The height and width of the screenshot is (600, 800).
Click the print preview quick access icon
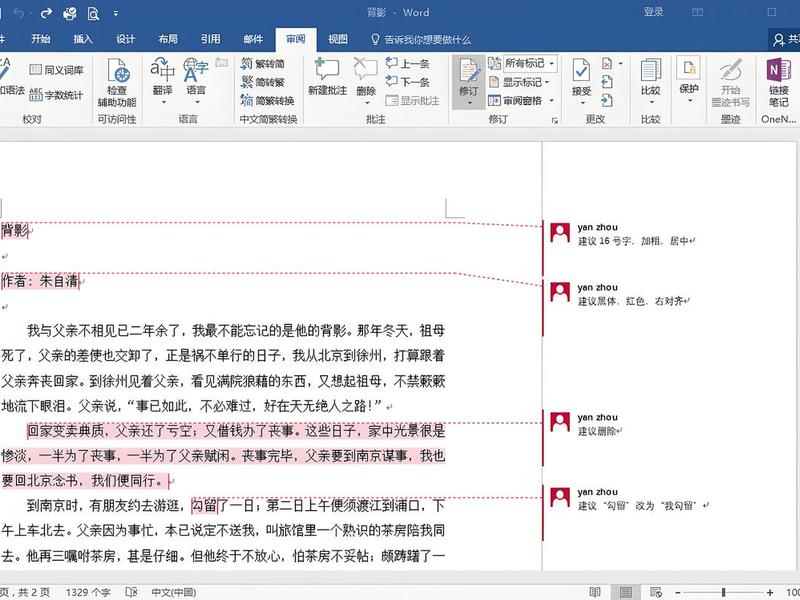[x=93, y=13]
